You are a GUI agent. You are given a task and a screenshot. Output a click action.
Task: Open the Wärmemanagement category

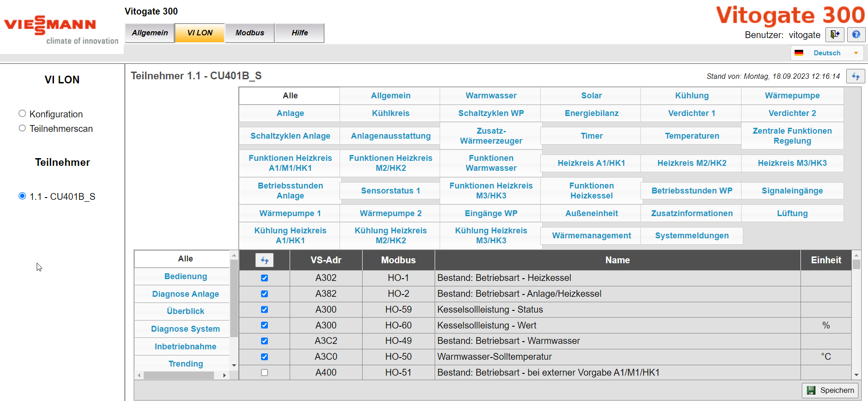(x=592, y=236)
